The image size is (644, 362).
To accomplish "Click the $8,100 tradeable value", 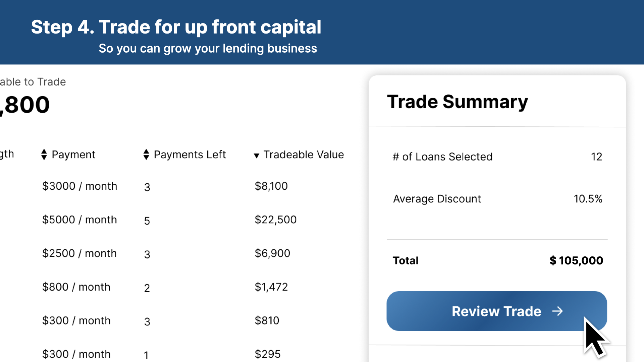I will pos(271,186).
